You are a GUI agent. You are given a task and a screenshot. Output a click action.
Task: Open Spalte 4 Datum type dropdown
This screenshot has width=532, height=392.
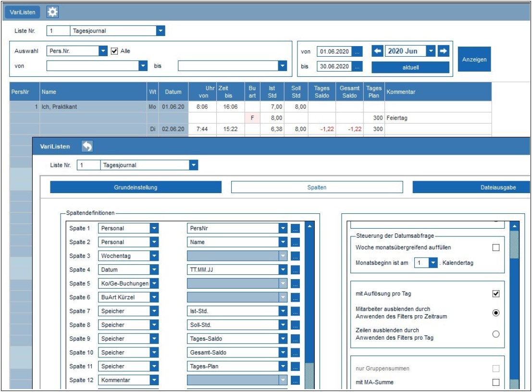(154, 270)
